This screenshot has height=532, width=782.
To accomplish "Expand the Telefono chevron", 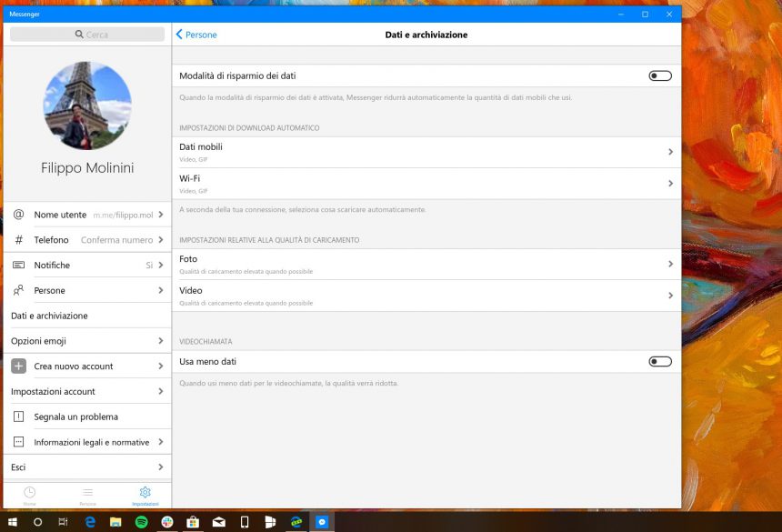I will pos(161,240).
